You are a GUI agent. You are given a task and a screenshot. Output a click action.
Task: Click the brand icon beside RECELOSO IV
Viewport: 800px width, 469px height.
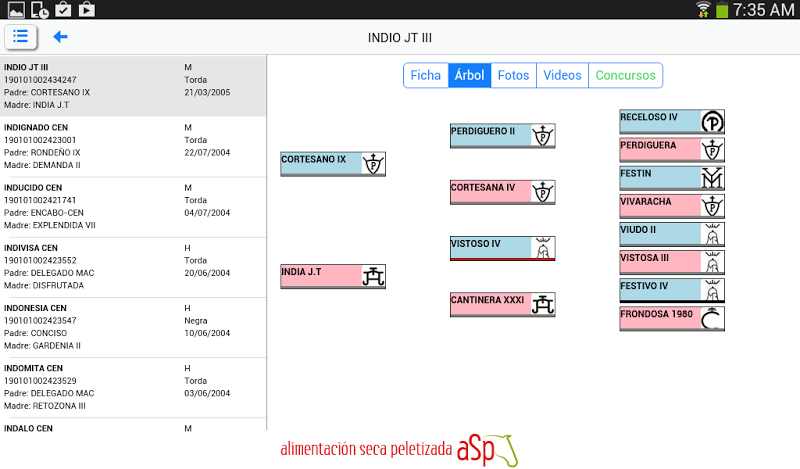tap(712, 122)
